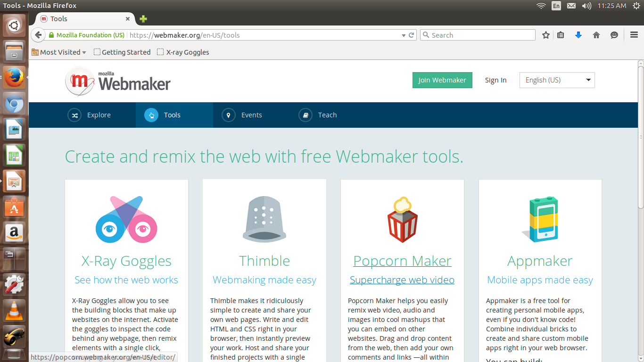Close the Tools browser tab
The width and height of the screenshot is (644, 362).
point(127,19)
